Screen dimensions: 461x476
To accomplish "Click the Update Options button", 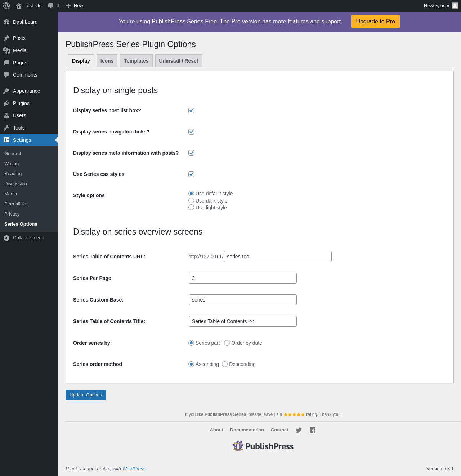I will tap(86, 395).
